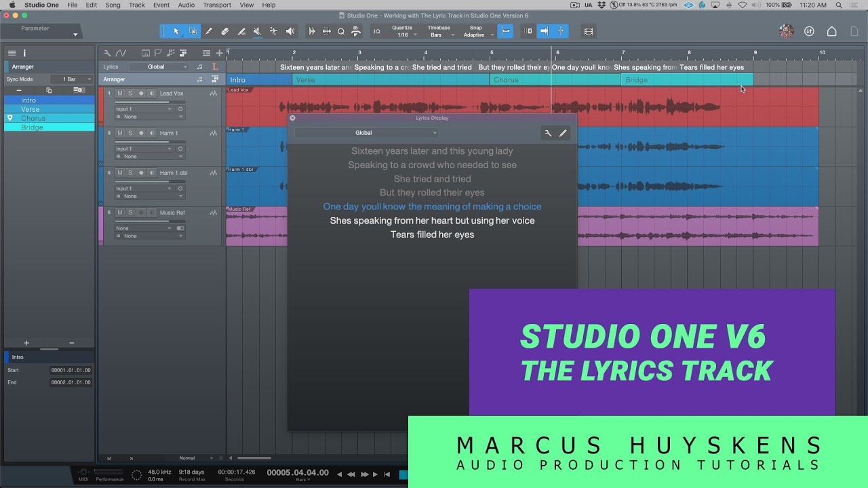
Task: Open the inspector info icon
Action: click(24, 53)
